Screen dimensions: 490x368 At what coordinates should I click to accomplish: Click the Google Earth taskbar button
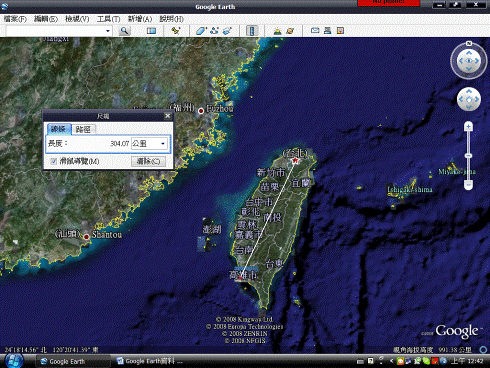[x=72, y=361]
